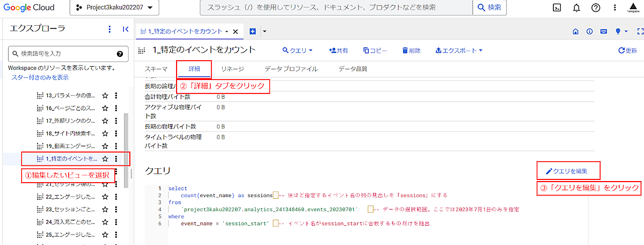The image size is (644, 245).
Task: Open Explorer panel three-dot menu
Action: click(x=110, y=30)
